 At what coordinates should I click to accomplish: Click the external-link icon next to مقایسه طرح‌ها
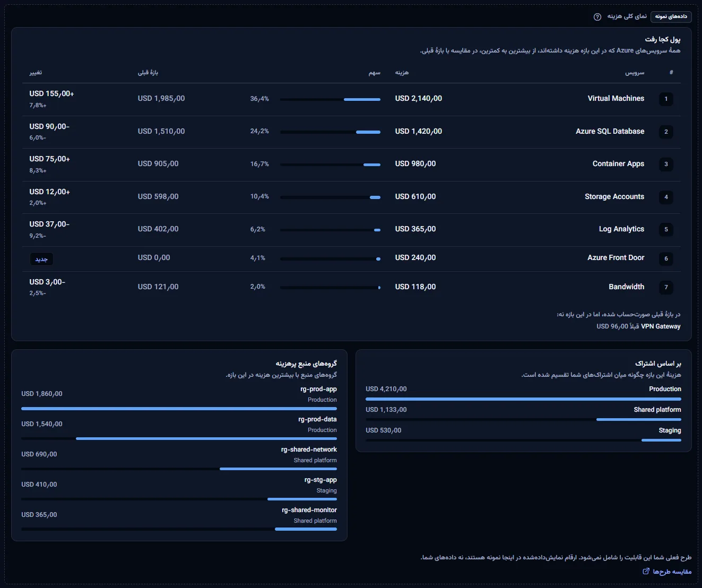click(x=646, y=572)
